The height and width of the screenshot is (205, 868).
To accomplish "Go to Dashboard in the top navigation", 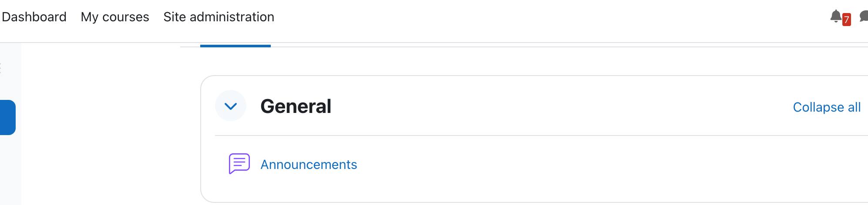I will (34, 17).
